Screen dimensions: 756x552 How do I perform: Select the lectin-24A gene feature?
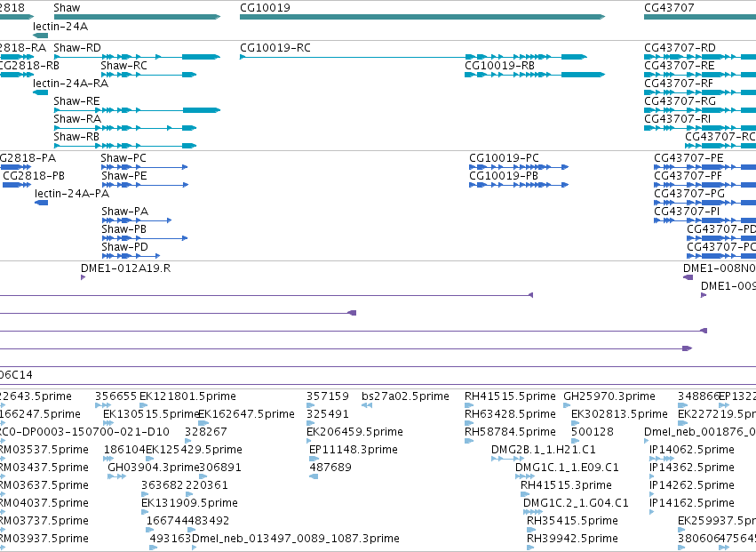(41, 36)
